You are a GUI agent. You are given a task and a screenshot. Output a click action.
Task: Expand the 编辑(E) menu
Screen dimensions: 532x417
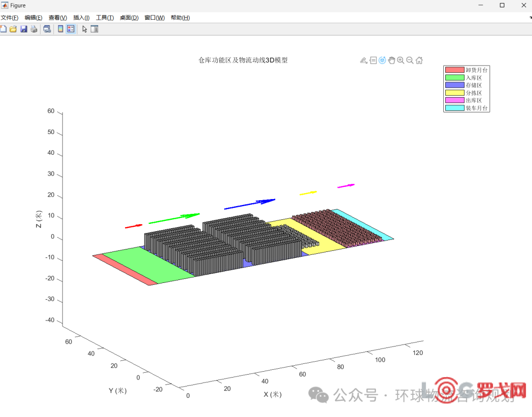33,18
